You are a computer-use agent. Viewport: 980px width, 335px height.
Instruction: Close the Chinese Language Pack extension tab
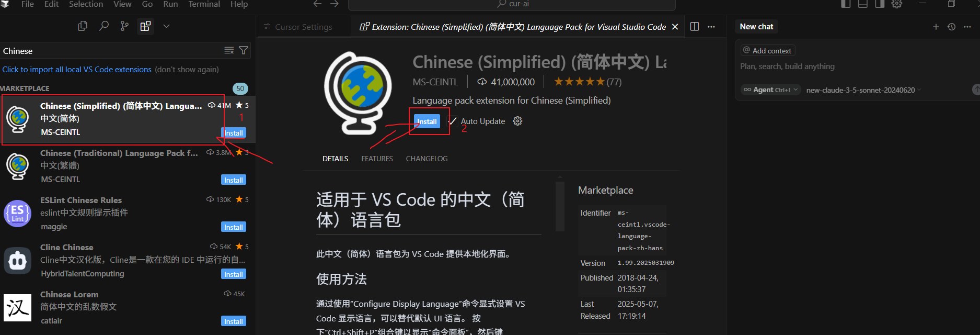point(675,27)
